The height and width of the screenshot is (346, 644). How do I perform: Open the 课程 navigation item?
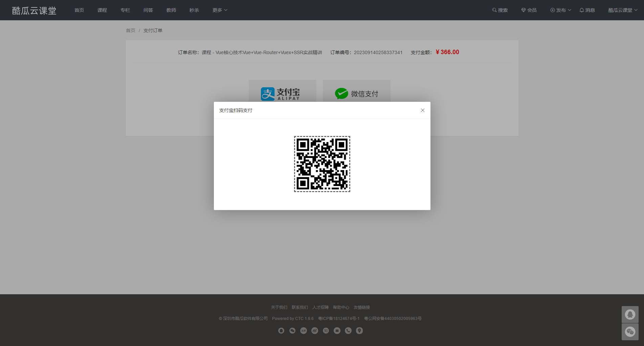(102, 10)
